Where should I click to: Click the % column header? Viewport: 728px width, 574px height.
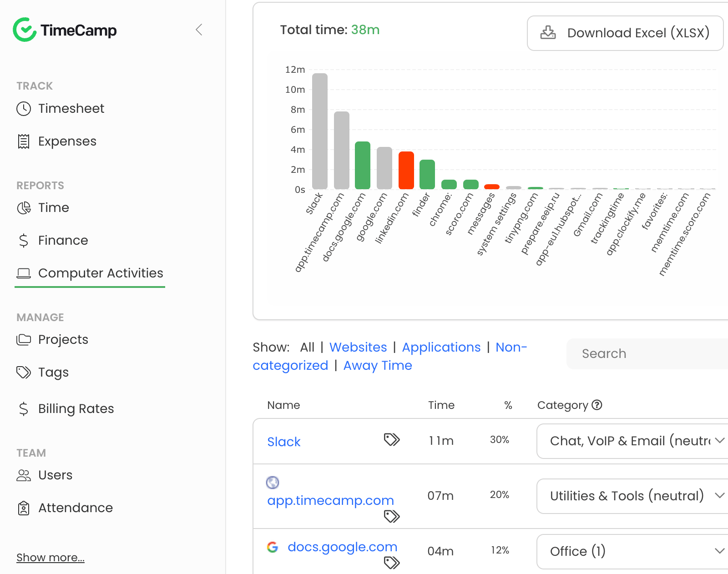pyautogui.click(x=508, y=405)
